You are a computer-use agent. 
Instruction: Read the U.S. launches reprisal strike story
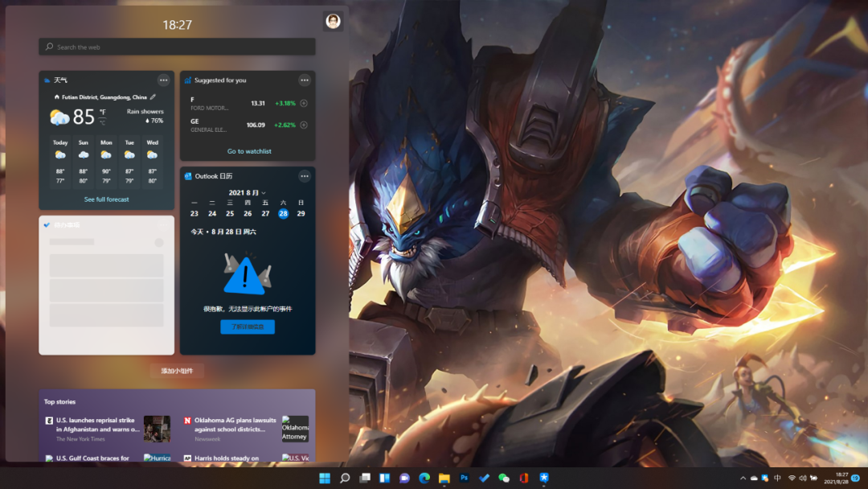click(x=97, y=425)
